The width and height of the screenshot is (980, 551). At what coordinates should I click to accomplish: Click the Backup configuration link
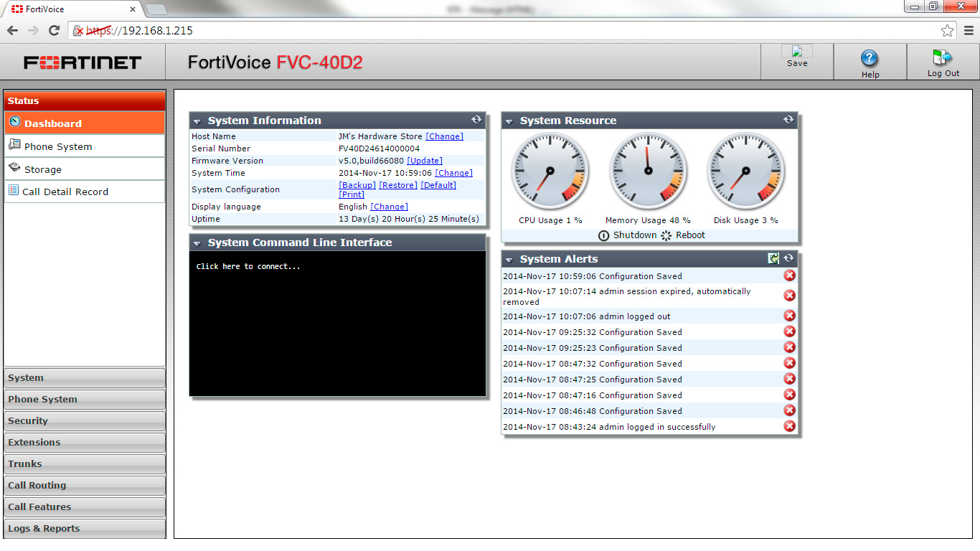[357, 185]
